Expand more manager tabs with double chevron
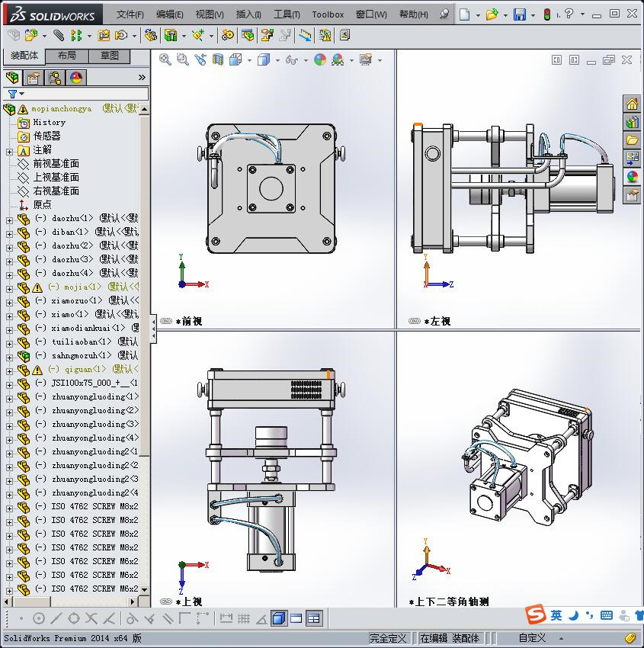This screenshot has height=648, width=644. coord(142,77)
